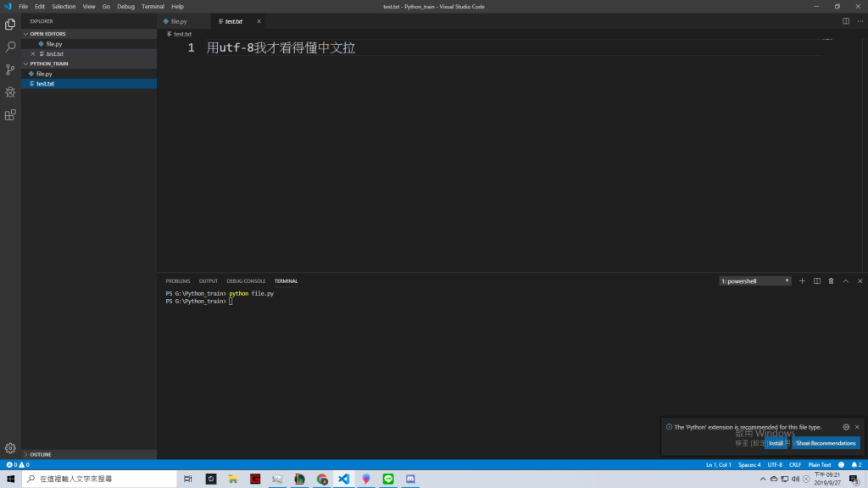Screen dimensions: 868x488
Task: Select the Terminal panel tab
Action: [286, 281]
